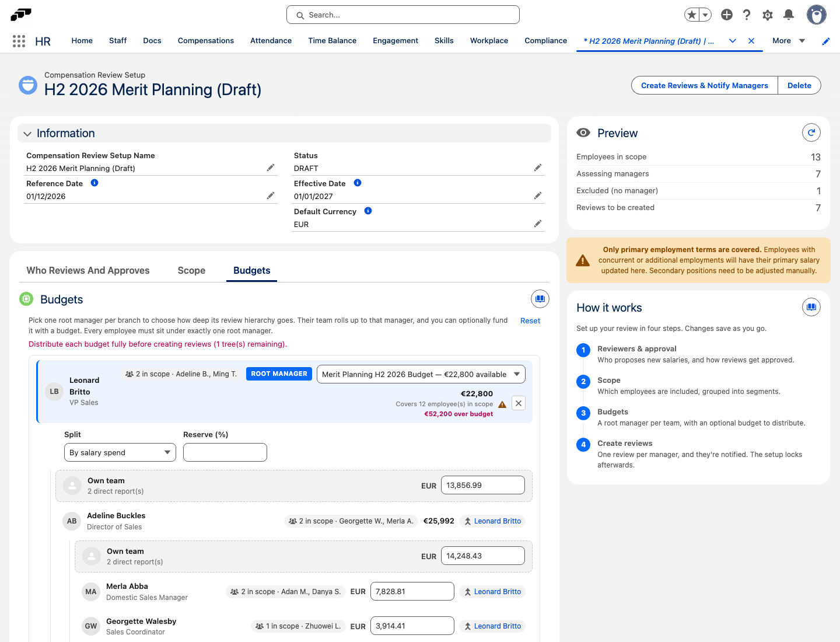Screen dimensions: 840x642
Task: Open the Budgets help book icon
Action: click(x=540, y=299)
